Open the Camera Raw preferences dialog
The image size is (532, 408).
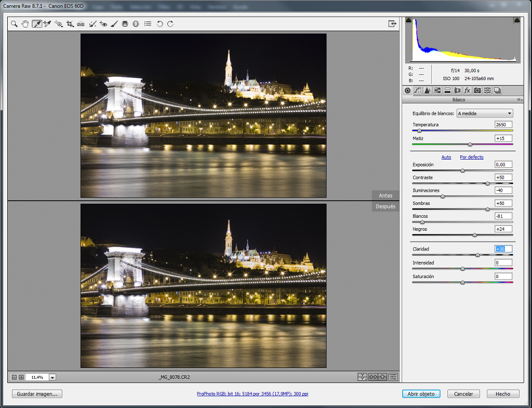(148, 24)
